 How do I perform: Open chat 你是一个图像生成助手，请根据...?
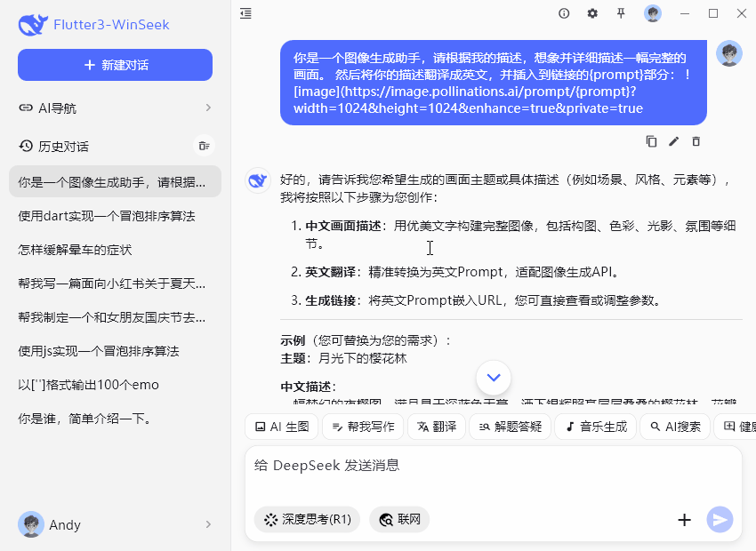tap(116, 181)
